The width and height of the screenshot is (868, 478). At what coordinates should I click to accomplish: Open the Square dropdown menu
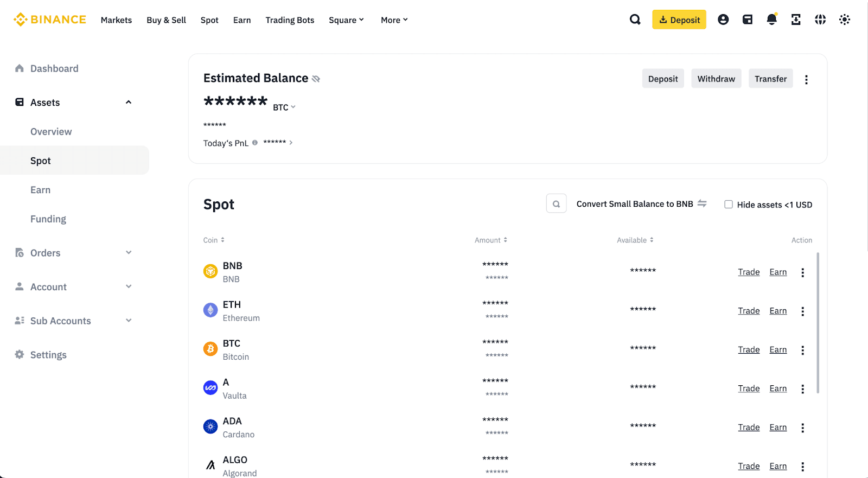tap(346, 20)
